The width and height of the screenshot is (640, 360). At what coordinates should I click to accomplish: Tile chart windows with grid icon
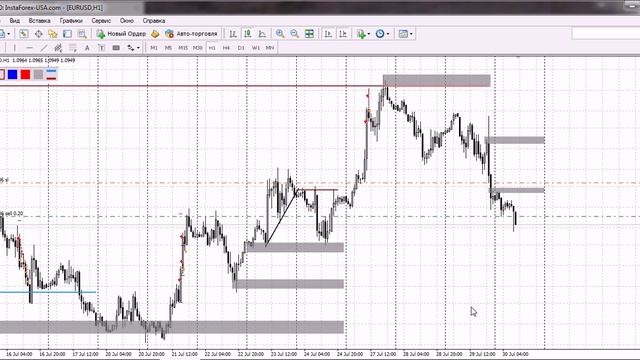coord(309,34)
